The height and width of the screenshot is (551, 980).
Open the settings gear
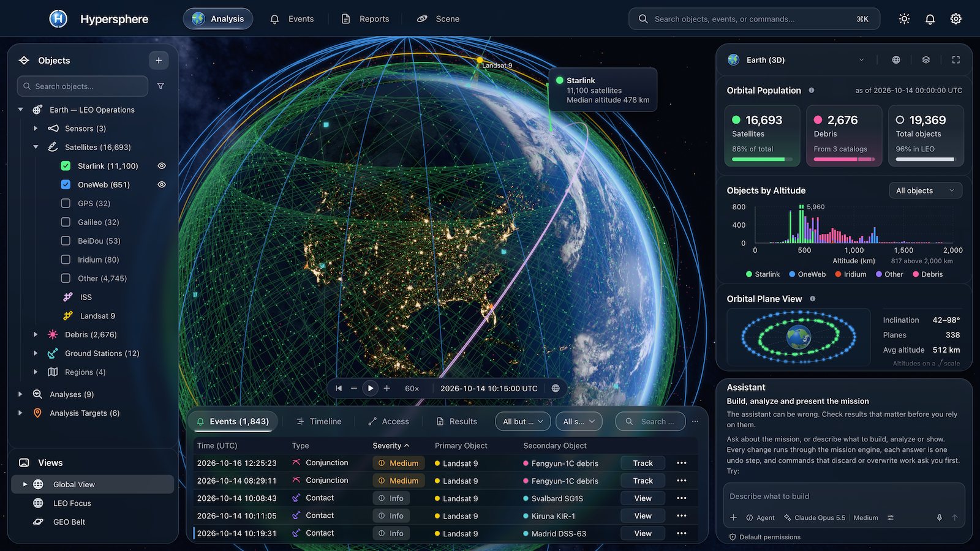click(956, 19)
